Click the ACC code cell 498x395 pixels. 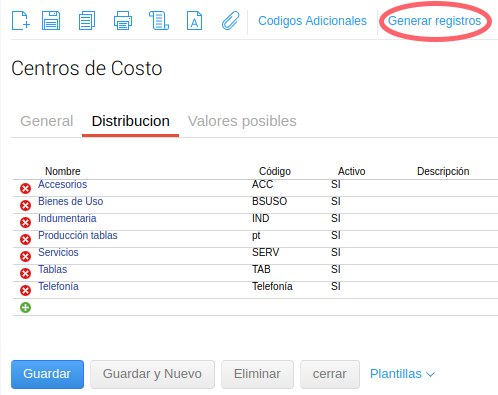(x=263, y=184)
